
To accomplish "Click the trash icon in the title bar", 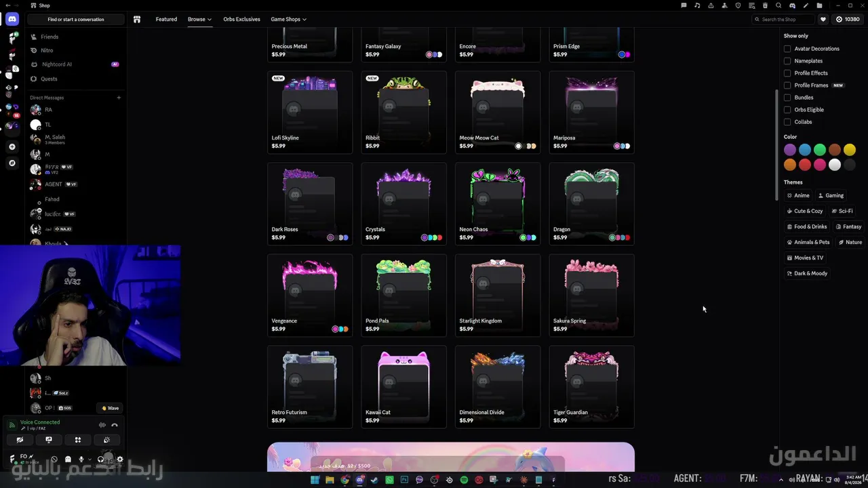I will (765, 5).
